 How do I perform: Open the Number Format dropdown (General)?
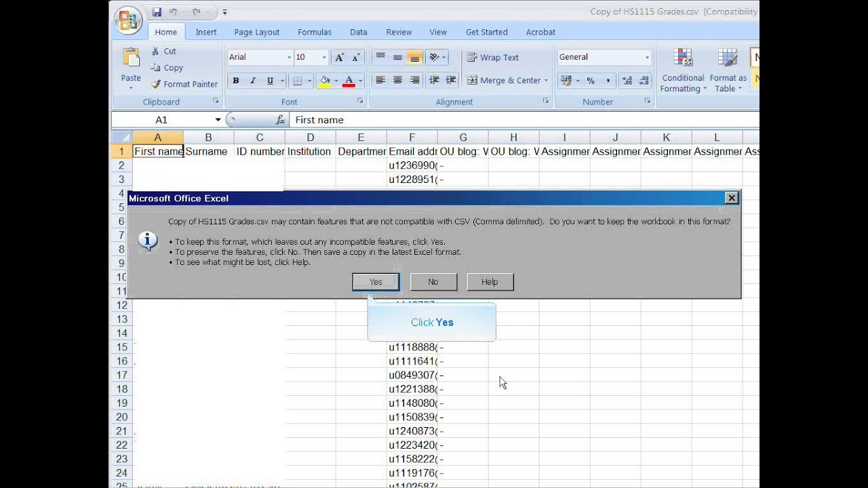click(x=647, y=58)
